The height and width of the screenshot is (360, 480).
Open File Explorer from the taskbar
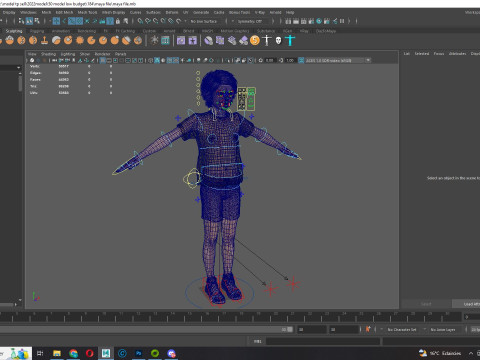click(x=57, y=353)
